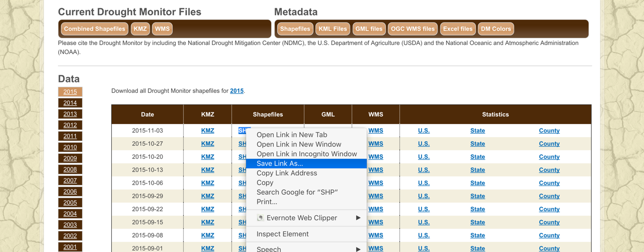Image resolution: width=644 pixels, height=252 pixels.
Task: Expand the Speech submenu arrow
Action: (358, 248)
